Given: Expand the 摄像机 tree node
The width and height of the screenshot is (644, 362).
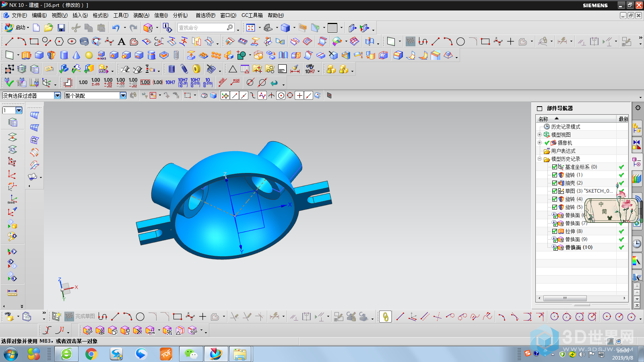Looking at the screenshot, I should (x=540, y=143).
